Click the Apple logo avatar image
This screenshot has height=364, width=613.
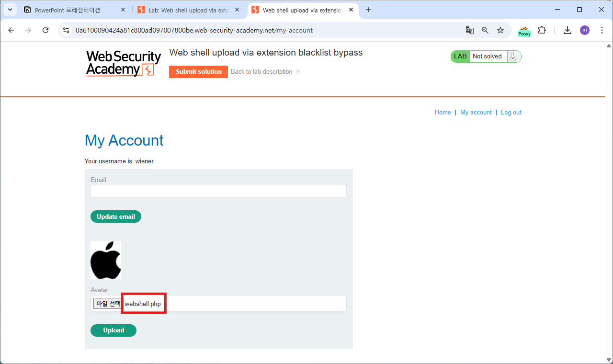(106, 260)
